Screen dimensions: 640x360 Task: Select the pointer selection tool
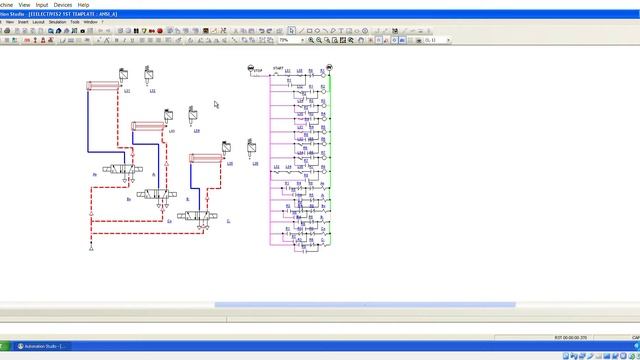(291, 31)
